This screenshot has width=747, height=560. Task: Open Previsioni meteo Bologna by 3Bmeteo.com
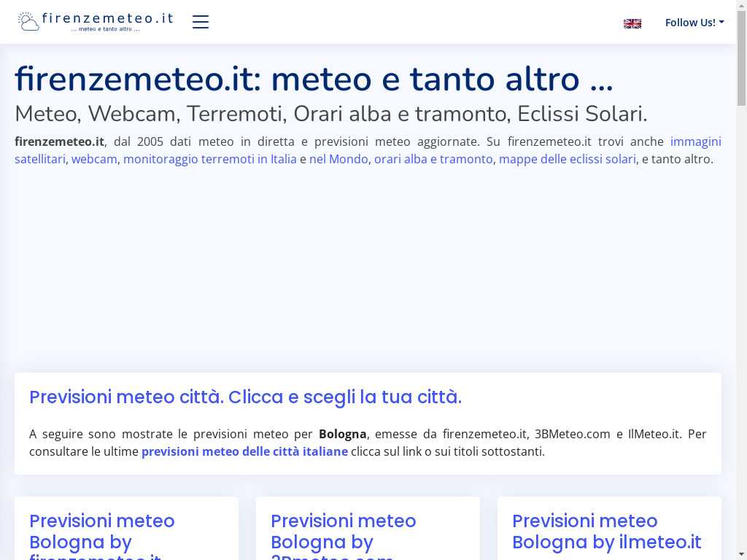point(344,536)
